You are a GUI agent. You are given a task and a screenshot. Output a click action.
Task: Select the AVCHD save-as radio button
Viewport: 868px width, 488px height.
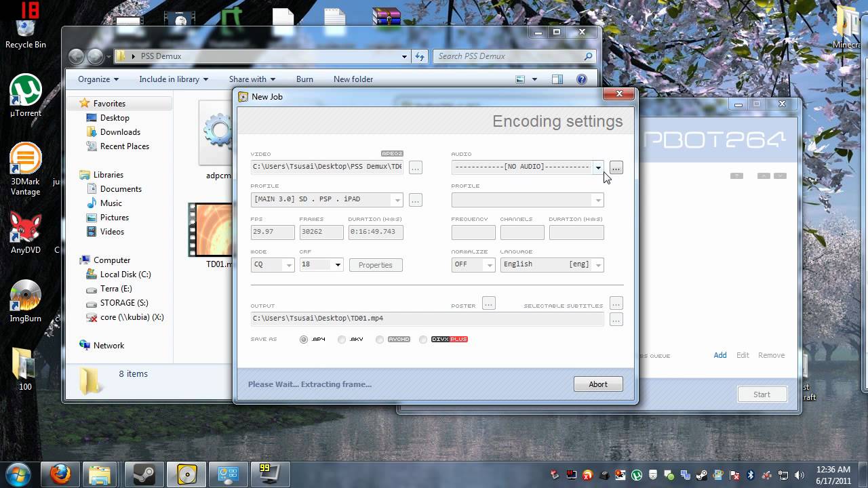[x=380, y=339]
